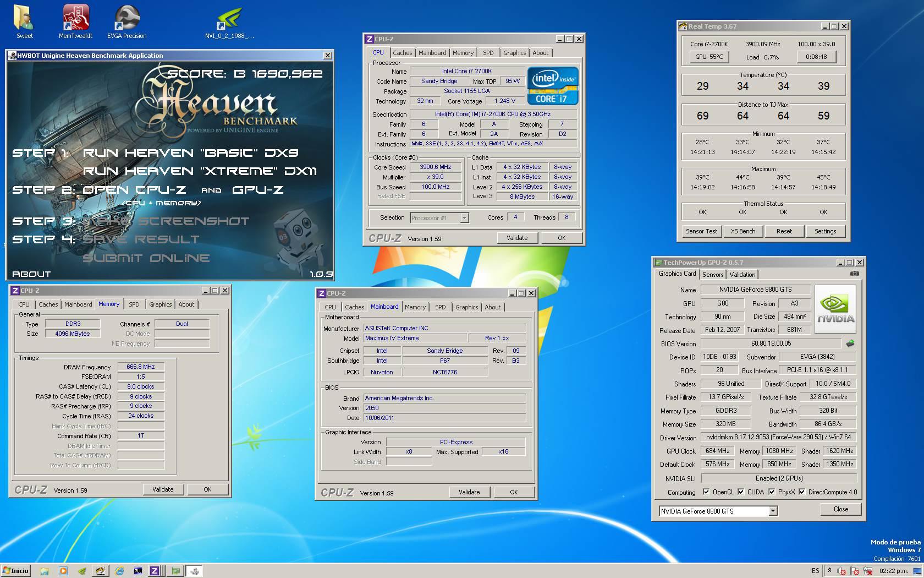924x578 pixels.
Task: Click the ES language indicator
Action: point(815,571)
